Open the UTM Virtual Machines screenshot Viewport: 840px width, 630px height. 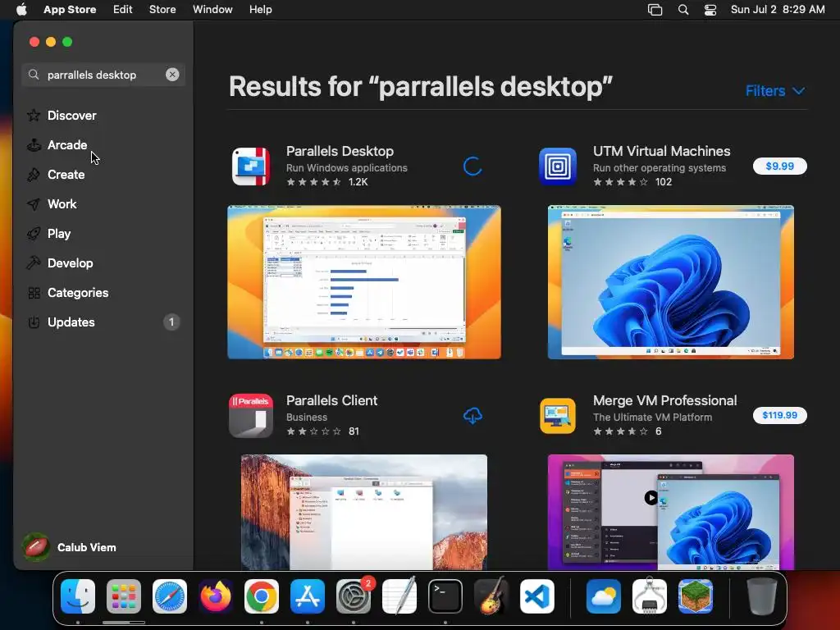[671, 282]
